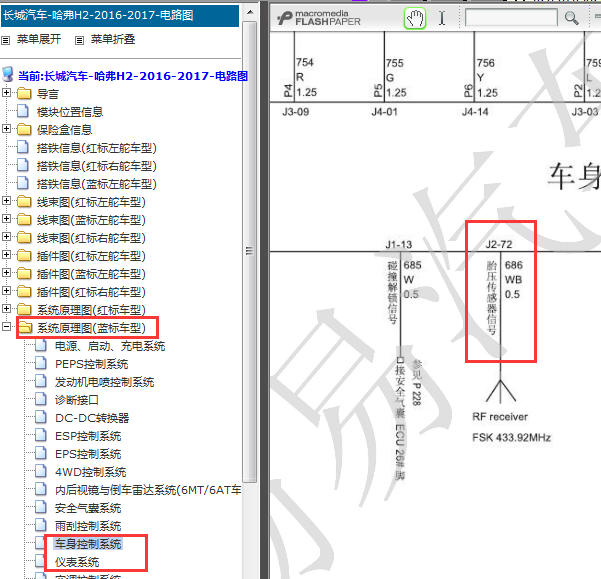601x579 pixels.
Task: Expand 插件图(红标左舵车型) node
Action: (6, 254)
